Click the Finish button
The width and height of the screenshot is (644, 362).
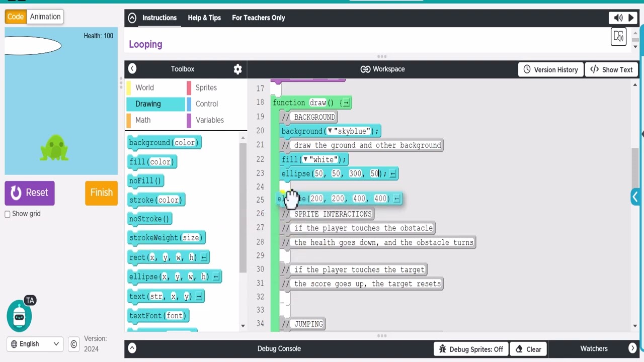coord(101,193)
